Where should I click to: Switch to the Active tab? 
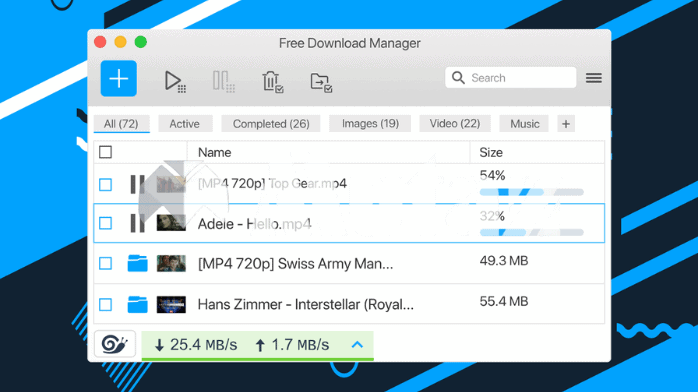[x=185, y=124]
